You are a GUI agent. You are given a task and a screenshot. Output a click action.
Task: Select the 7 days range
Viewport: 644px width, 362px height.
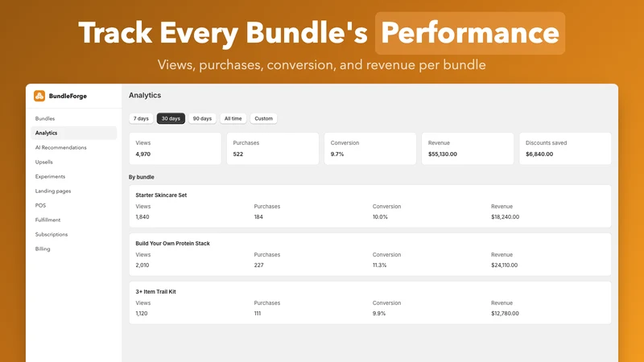coord(141,118)
